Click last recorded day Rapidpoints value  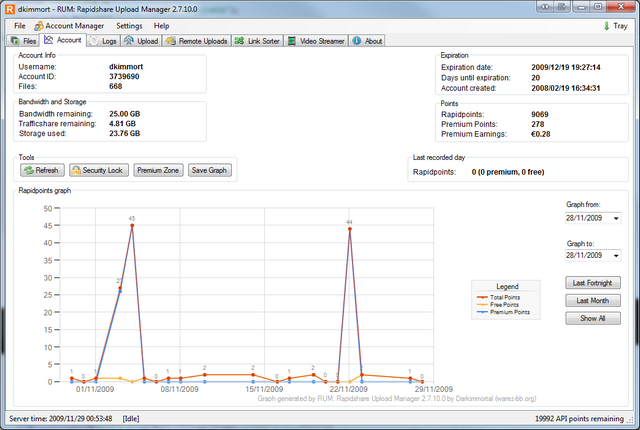click(508, 172)
